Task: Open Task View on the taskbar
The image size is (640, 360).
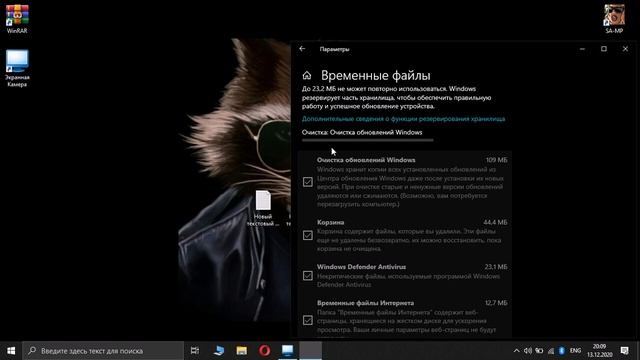Action: pyautogui.click(x=195, y=351)
